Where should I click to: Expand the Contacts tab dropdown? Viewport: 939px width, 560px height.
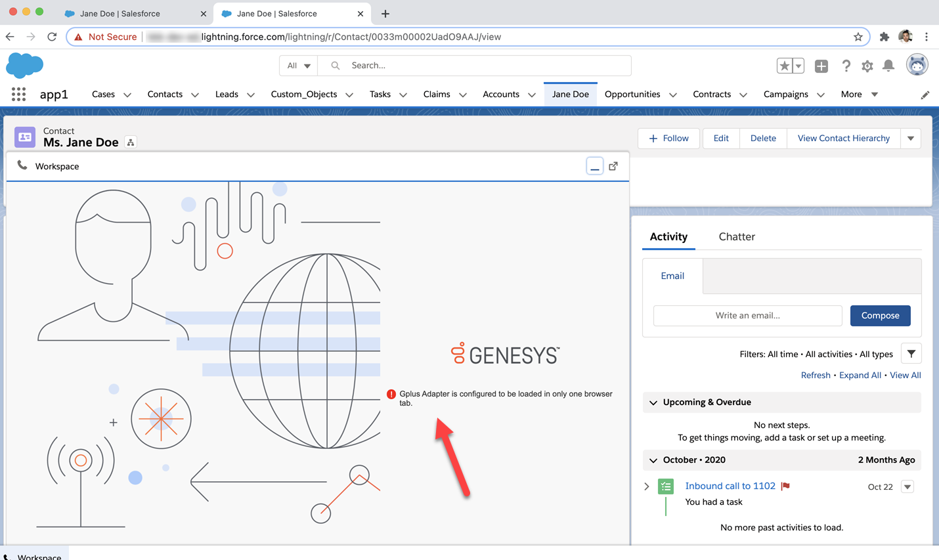(x=195, y=95)
